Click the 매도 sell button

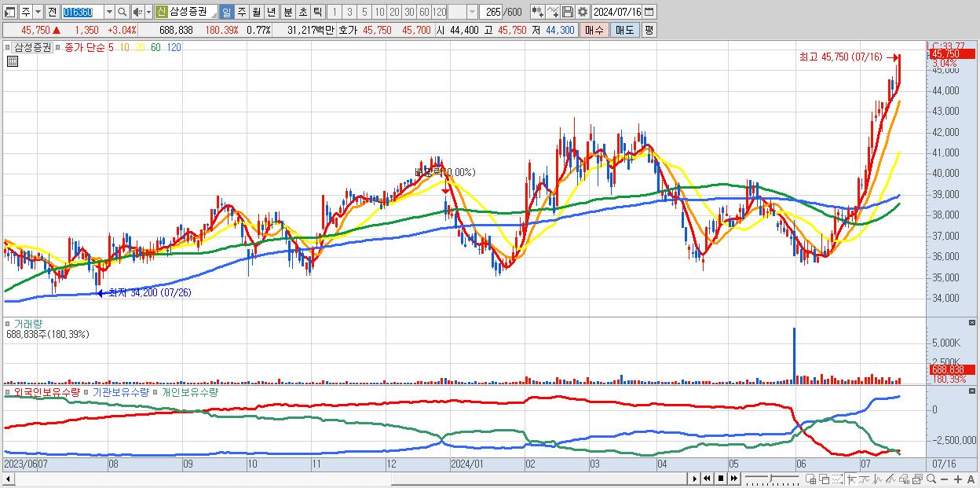coord(624,30)
